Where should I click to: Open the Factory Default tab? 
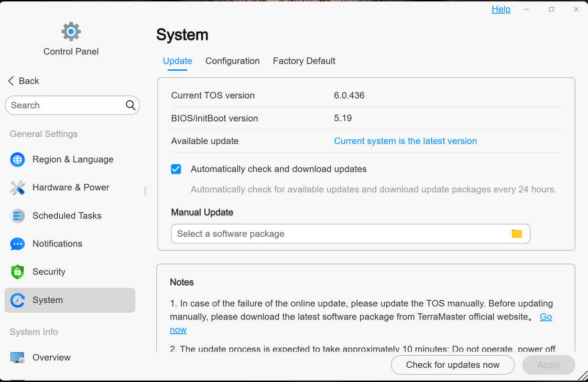pyautogui.click(x=304, y=61)
